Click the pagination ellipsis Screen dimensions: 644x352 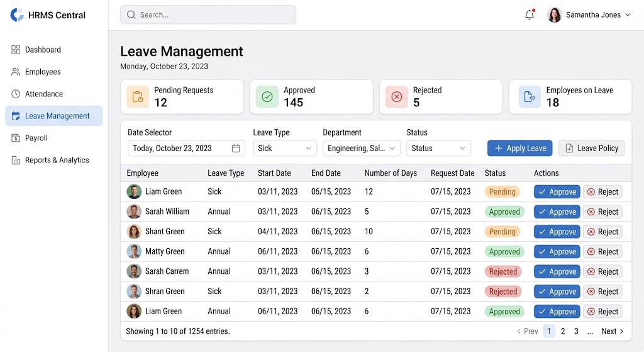click(590, 331)
